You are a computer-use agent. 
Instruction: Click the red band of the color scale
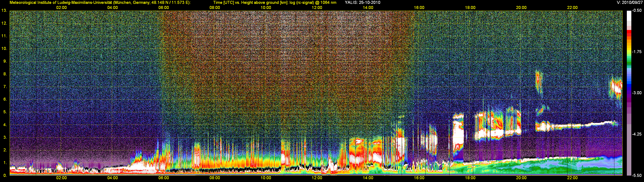pyautogui.click(x=629, y=34)
